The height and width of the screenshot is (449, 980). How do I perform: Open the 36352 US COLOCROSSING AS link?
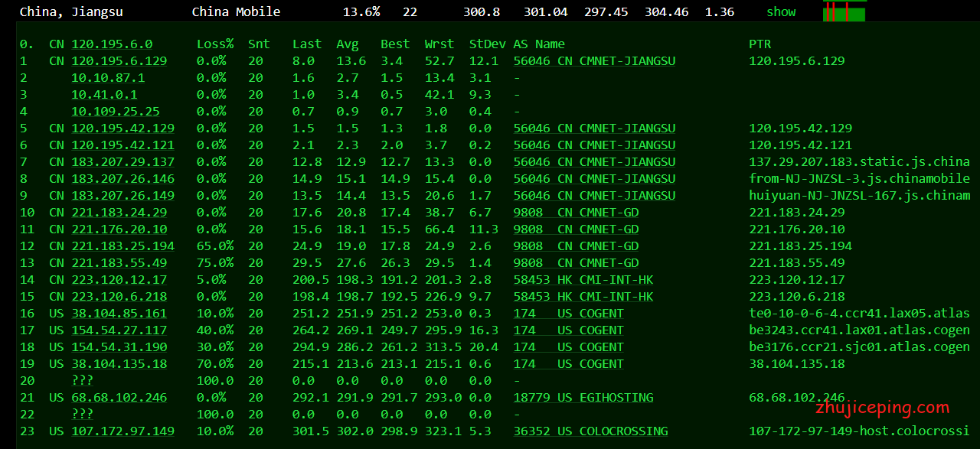click(590, 431)
